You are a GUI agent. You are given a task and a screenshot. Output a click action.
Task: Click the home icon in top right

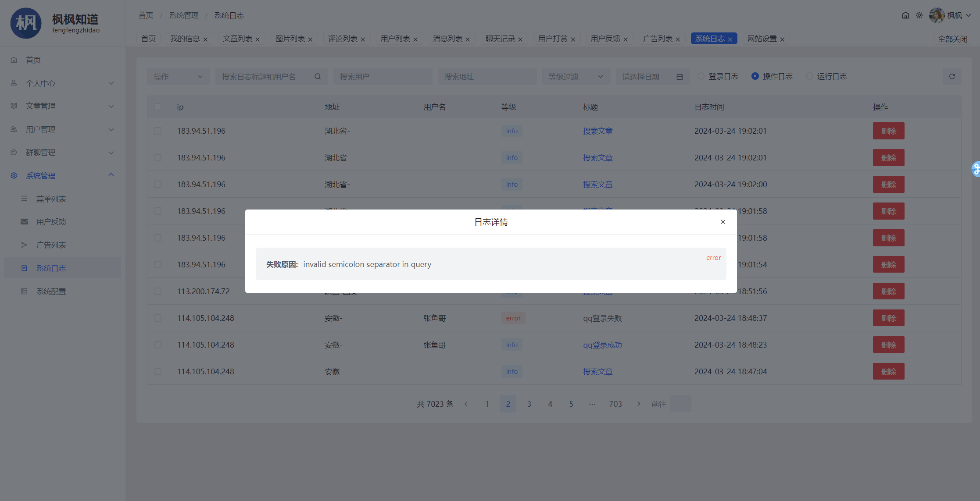(905, 15)
